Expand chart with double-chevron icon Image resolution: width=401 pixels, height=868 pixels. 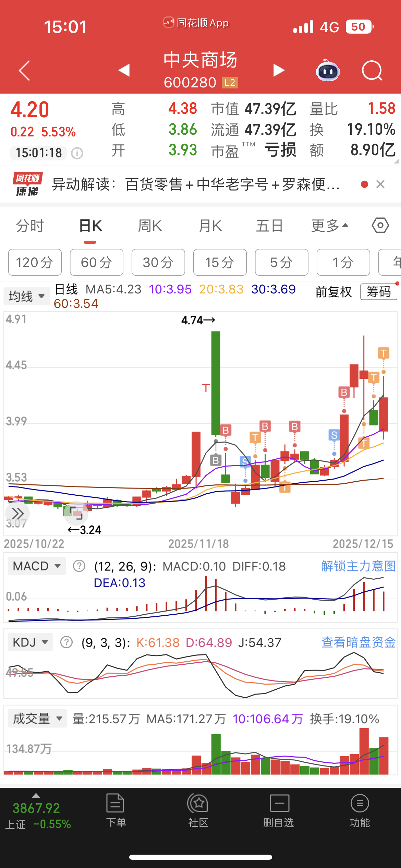point(17,513)
